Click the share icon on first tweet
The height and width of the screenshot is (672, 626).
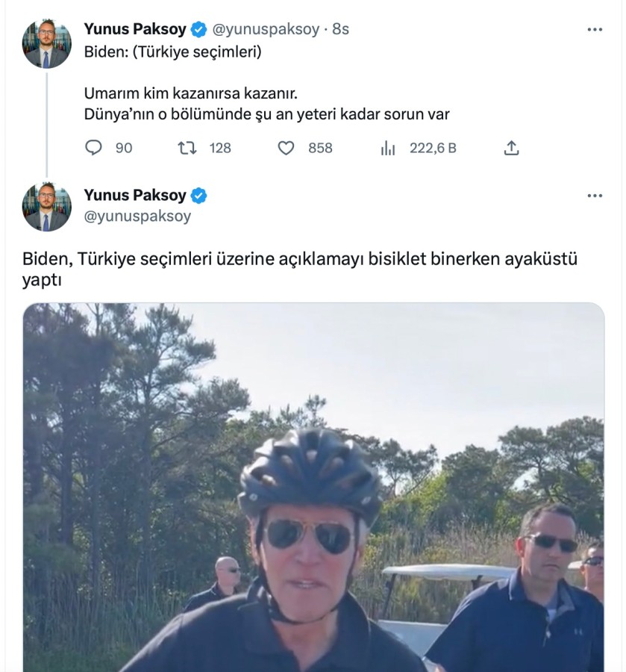511,148
